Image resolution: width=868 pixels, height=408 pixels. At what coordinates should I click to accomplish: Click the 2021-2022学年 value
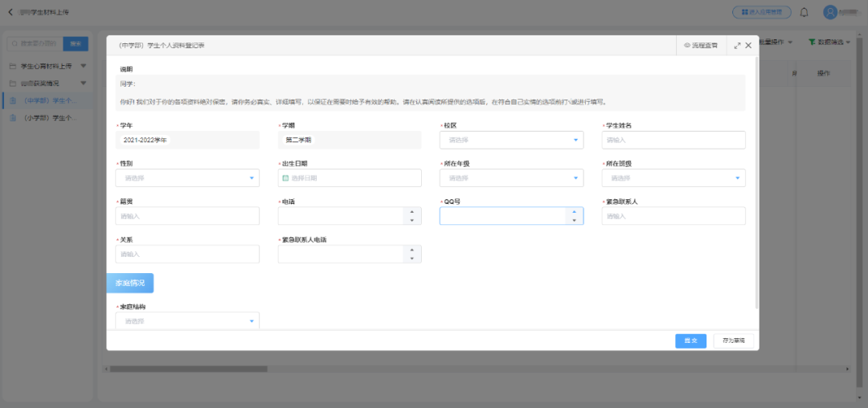(x=145, y=141)
